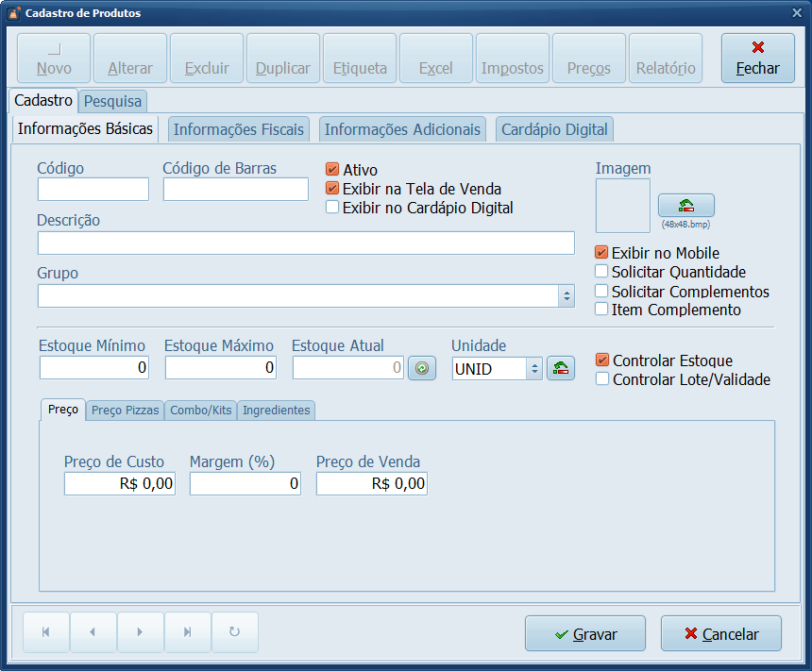Jump to last record arrow

(x=187, y=632)
